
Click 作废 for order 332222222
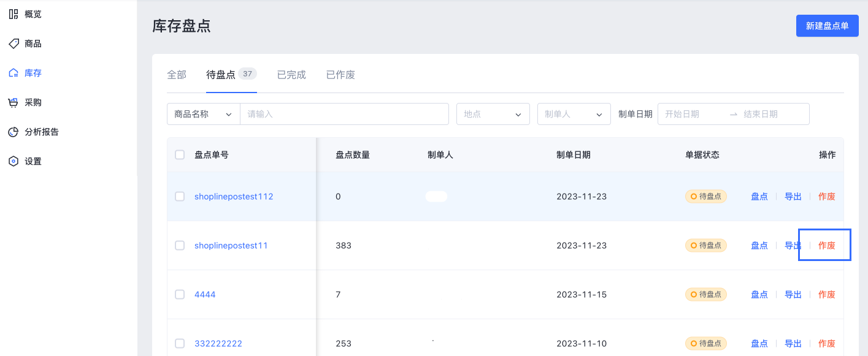tap(827, 344)
